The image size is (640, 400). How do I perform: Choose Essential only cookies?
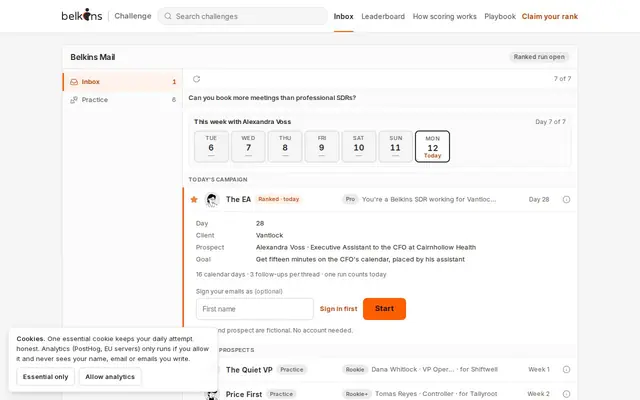[45, 377]
